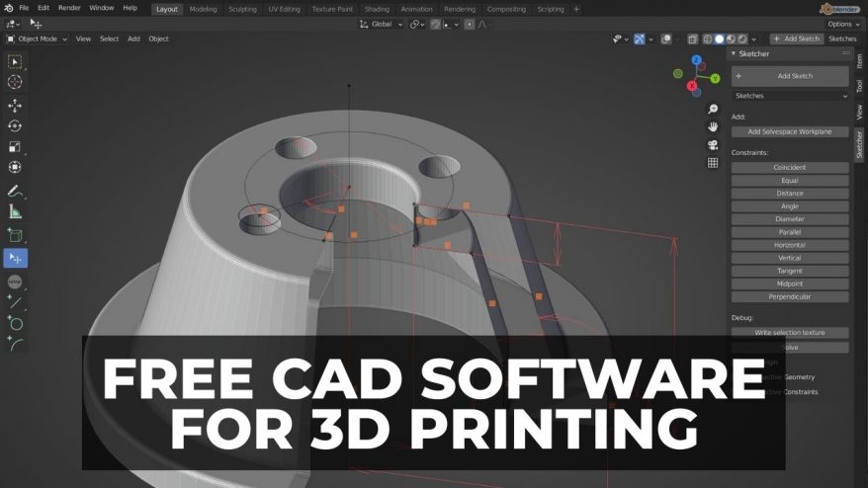
Task: Select the Add Cube tool
Action: point(15,235)
